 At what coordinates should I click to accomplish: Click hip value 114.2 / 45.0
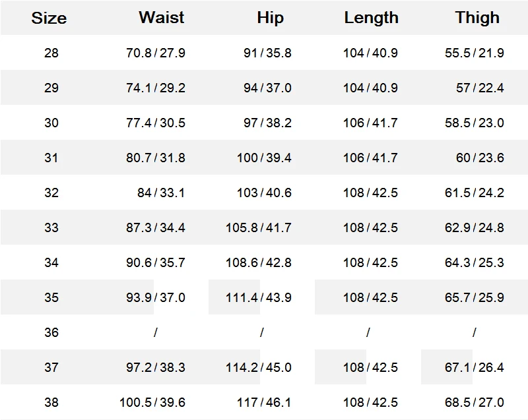coord(259,367)
